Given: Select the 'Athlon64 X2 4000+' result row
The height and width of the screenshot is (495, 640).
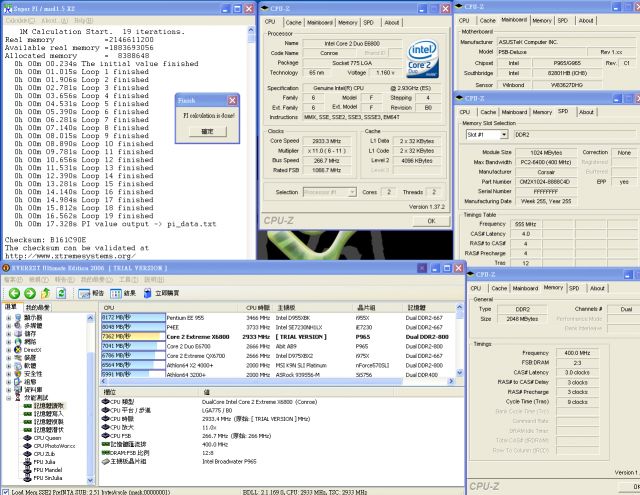Looking at the screenshot, I should coord(277,365).
